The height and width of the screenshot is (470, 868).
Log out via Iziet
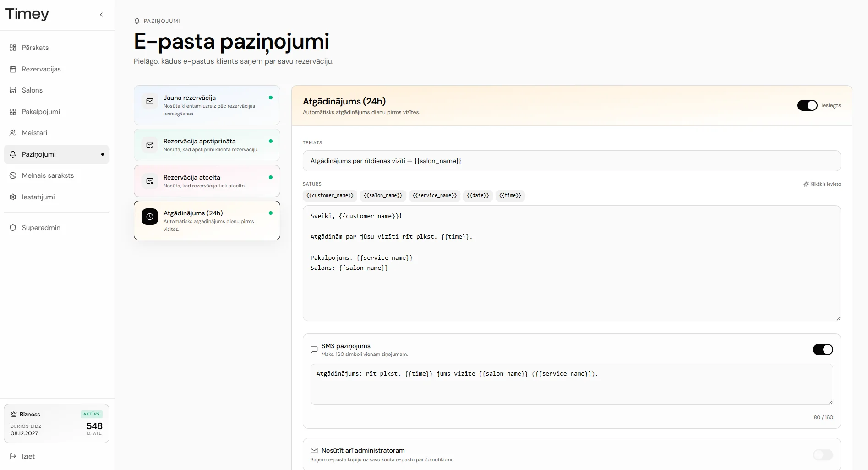click(57, 456)
